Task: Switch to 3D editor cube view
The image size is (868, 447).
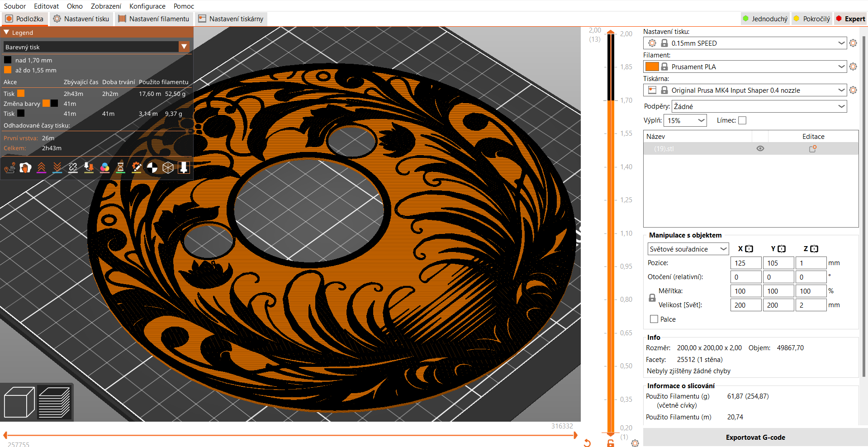Action: pos(19,402)
